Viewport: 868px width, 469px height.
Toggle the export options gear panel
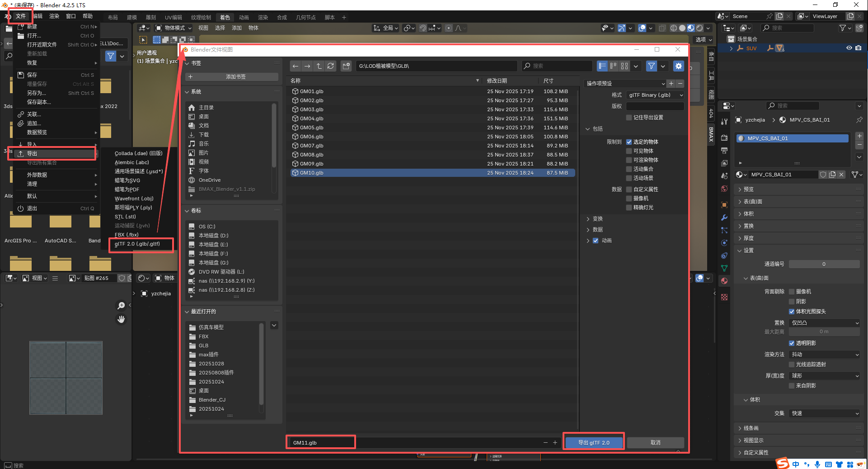678,66
